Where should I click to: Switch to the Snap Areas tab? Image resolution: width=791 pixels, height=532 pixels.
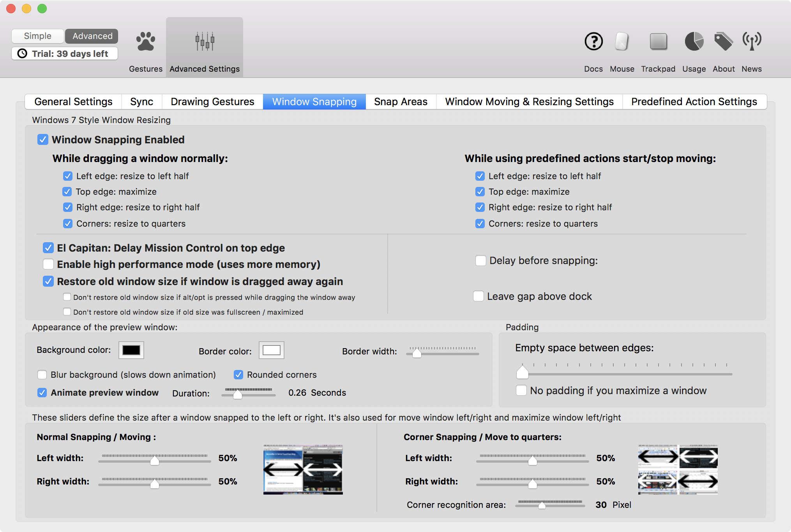401,102
